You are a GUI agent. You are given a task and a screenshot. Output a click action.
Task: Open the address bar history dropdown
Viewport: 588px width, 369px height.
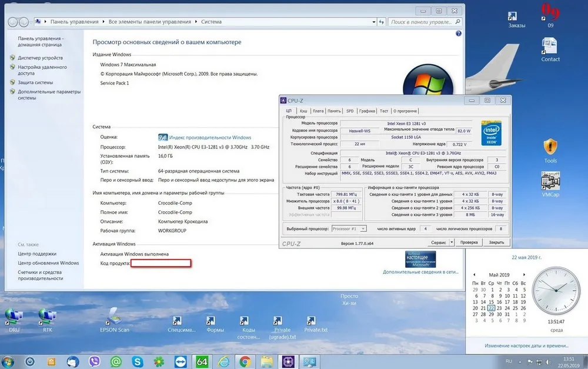tap(374, 22)
